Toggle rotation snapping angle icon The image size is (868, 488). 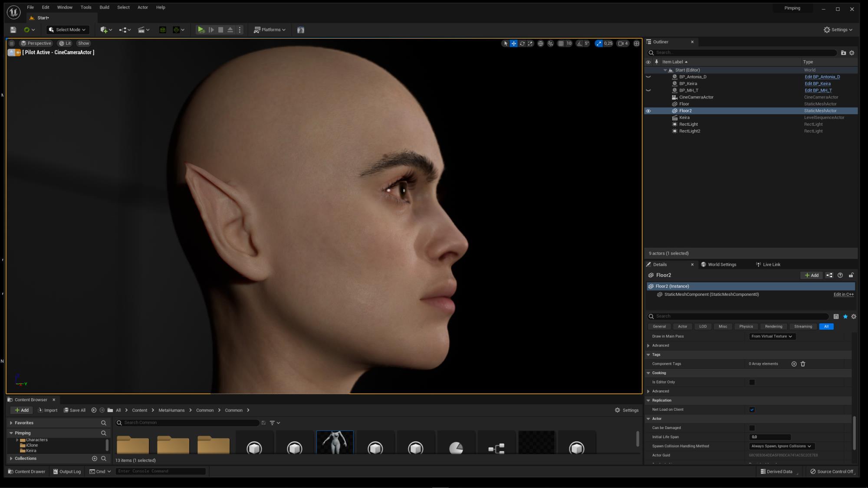[x=579, y=43]
